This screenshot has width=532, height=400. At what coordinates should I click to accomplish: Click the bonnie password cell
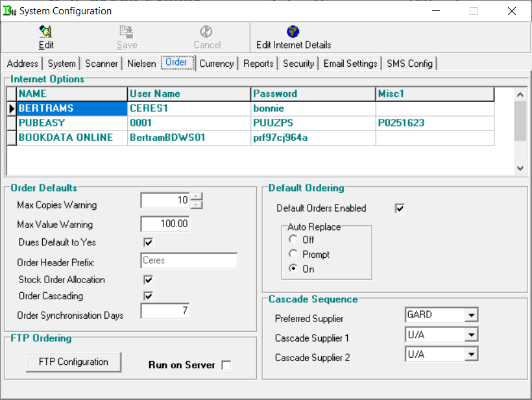coord(313,108)
